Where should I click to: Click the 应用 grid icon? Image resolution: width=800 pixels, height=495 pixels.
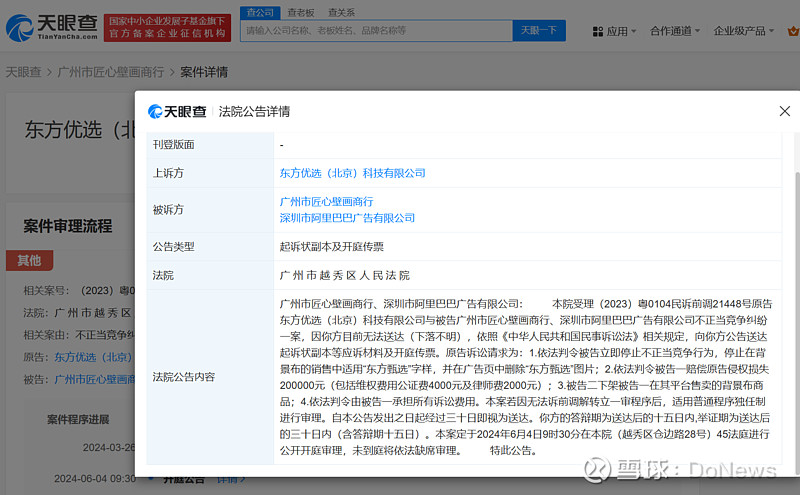[x=598, y=32]
